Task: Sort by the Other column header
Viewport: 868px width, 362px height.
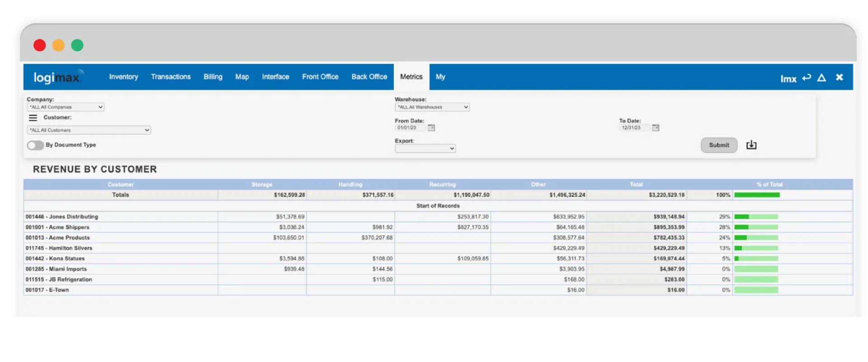Action: click(538, 185)
